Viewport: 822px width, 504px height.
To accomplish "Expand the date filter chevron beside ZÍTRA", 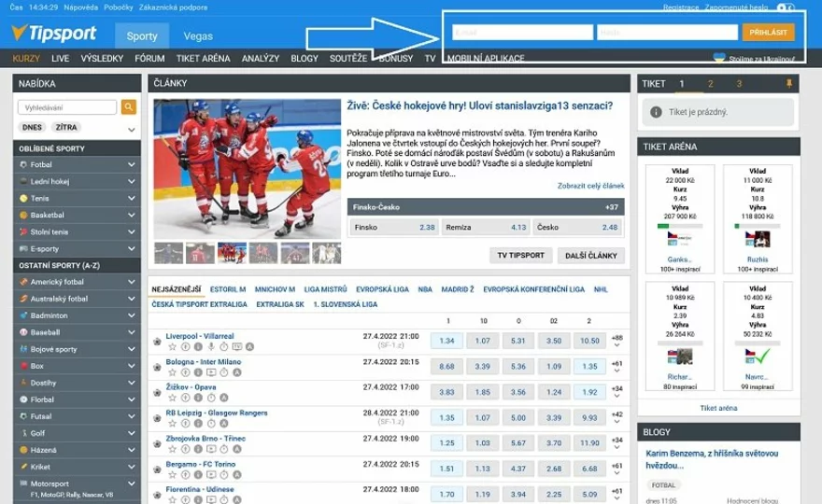I will pyautogui.click(x=131, y=130).
